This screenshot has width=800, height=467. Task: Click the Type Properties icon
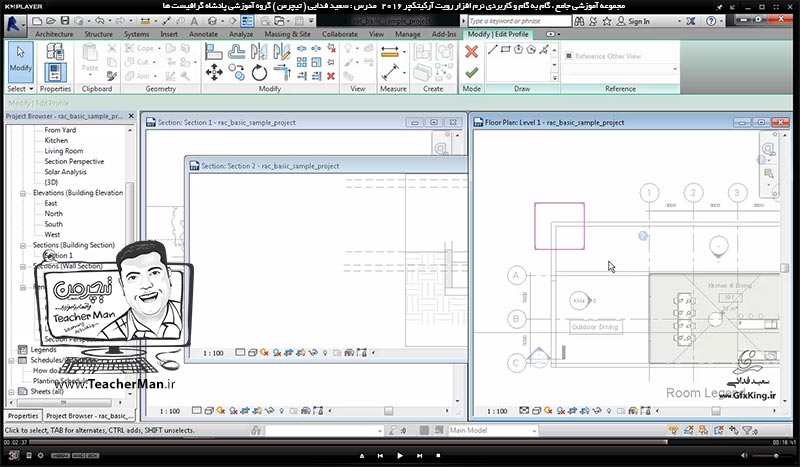click(55, 52)
